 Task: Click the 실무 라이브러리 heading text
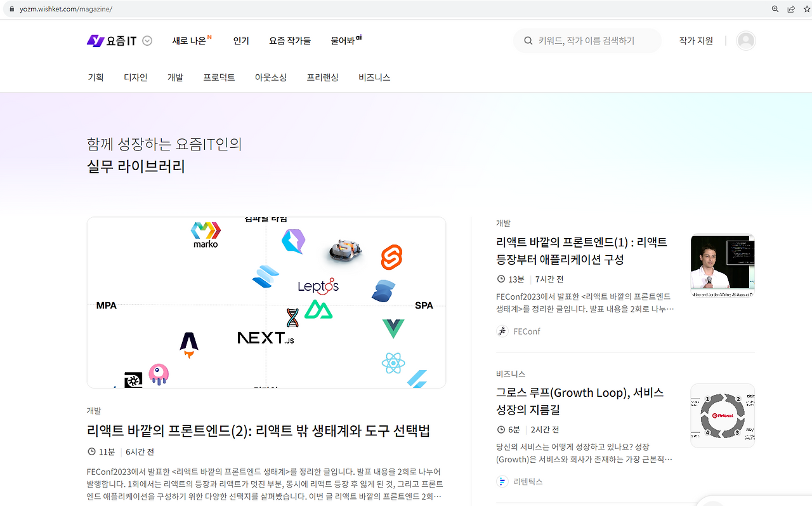tap(136, 166)
